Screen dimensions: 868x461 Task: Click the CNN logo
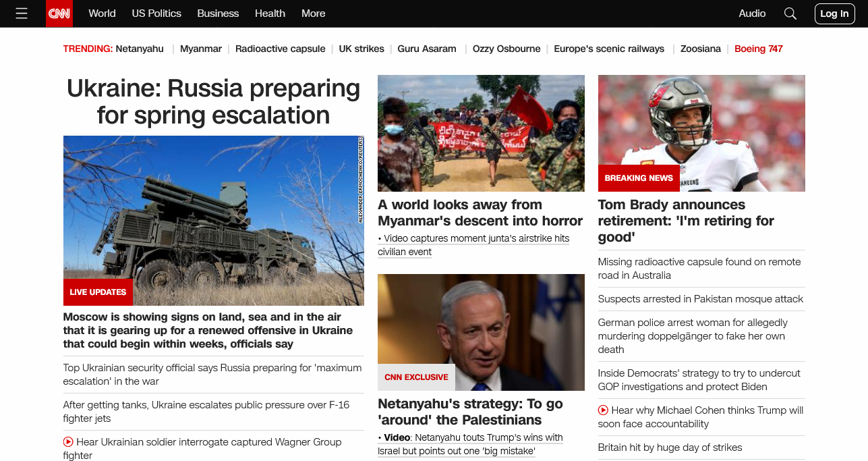[x=59, y=13]
